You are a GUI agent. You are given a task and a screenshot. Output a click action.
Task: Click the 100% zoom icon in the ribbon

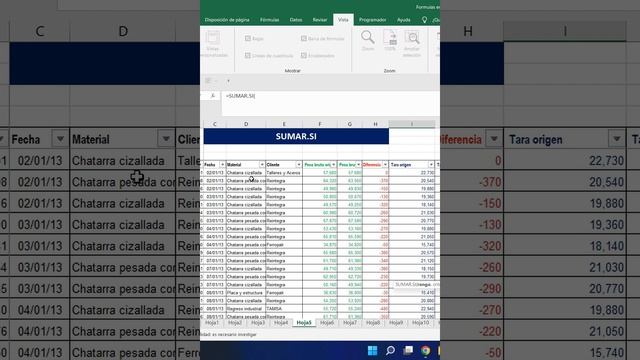(390, 37)
